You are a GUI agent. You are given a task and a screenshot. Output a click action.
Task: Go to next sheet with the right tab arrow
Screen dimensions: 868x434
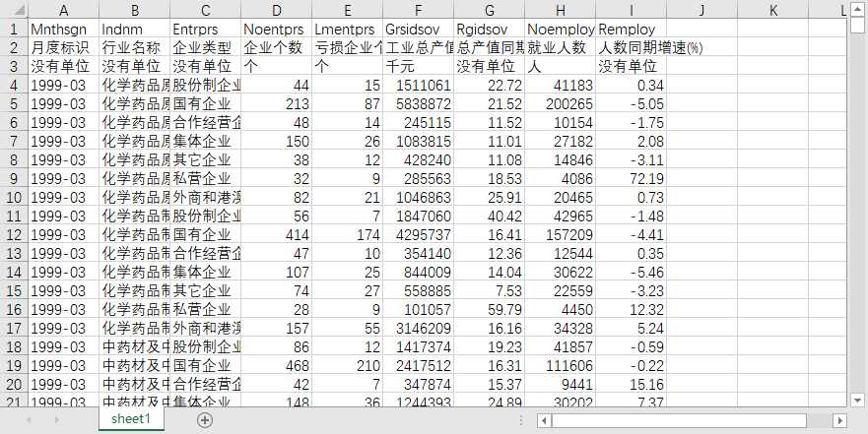(56, 420)
